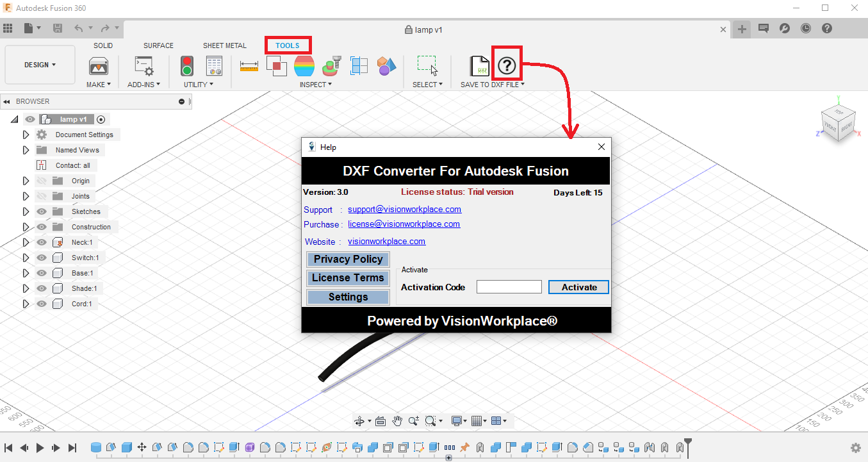The width and height of the screenshot is (868, 462).
Task: Collapse the lamp v1 root node
Action: [x=14, y=119]
